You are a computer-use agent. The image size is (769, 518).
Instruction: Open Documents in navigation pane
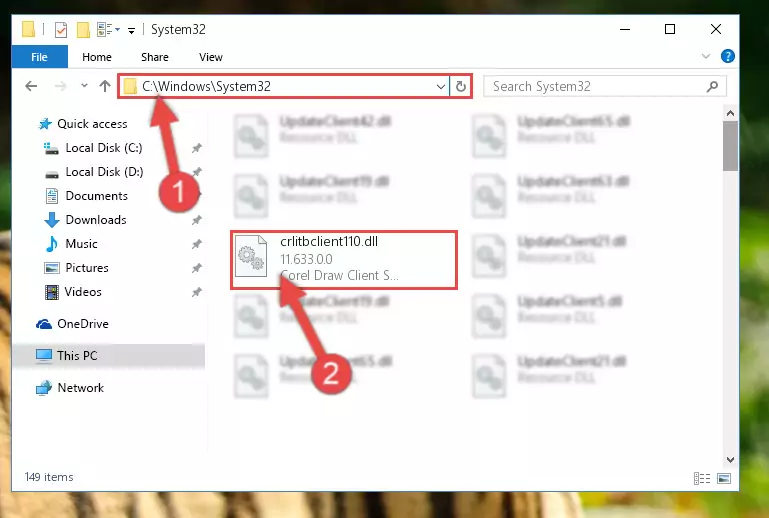click(97, 196)
